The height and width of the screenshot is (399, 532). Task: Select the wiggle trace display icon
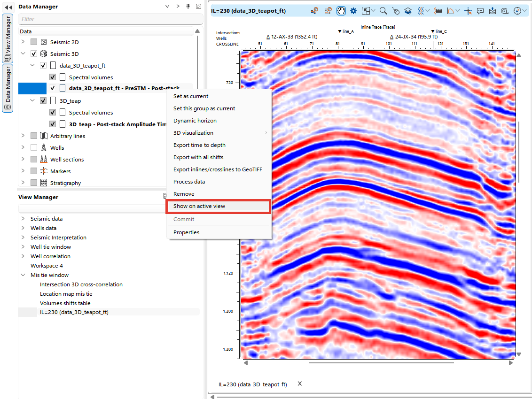tap(420, 10)
